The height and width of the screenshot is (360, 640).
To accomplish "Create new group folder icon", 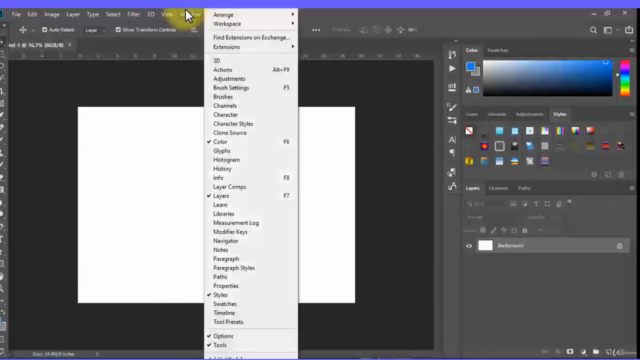I will (596, 351).
